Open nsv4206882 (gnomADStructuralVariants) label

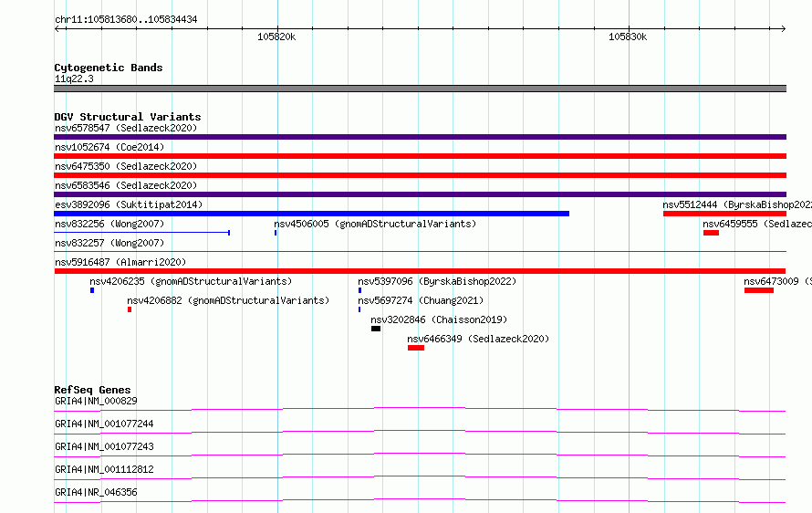(228, 300)
